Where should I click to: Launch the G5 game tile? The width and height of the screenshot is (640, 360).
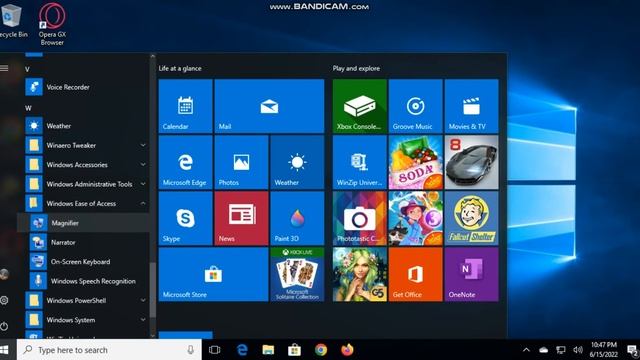point(360,274)
